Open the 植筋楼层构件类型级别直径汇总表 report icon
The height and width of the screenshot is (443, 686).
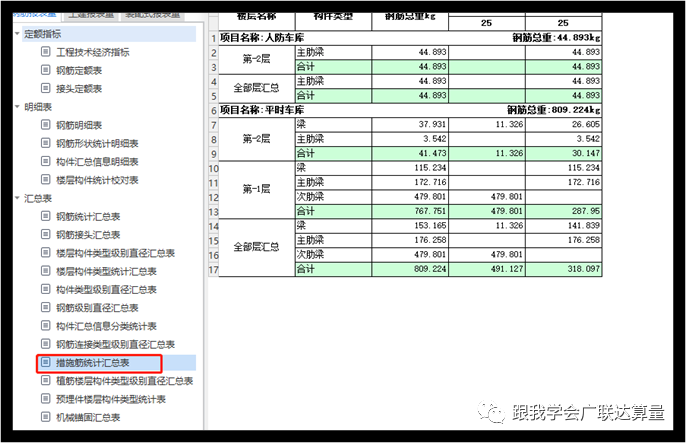click(46, 380)
